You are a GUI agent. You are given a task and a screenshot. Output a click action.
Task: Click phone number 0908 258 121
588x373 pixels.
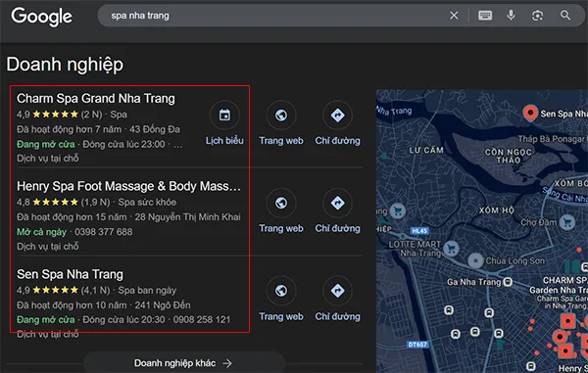coord(202,319)
